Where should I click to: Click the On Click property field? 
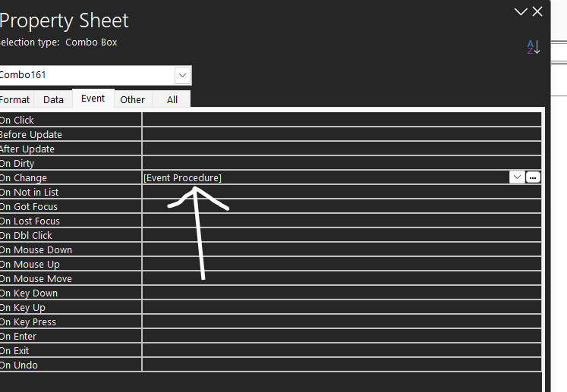(x=342, y=120)
